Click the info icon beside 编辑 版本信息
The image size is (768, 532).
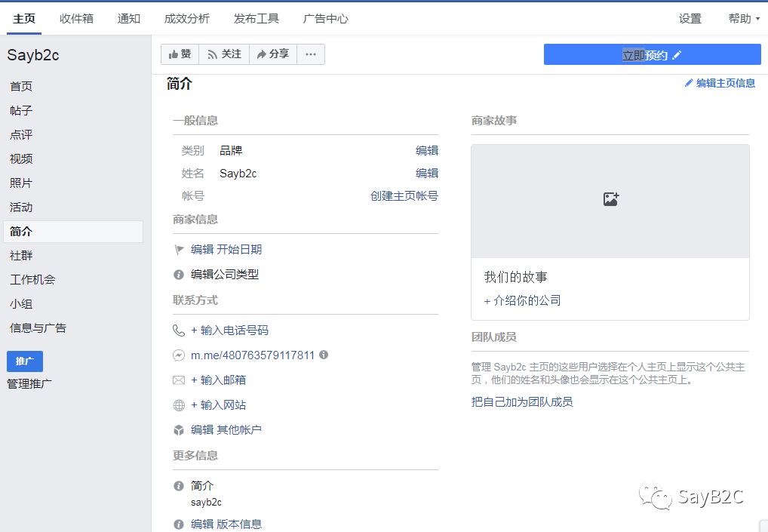pyautogui.click(x=179, y=524)
